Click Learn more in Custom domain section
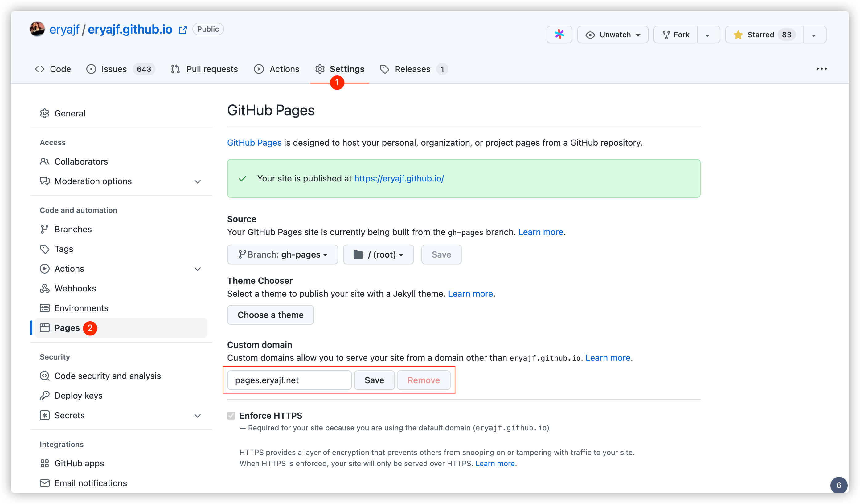This screenshot has height=504, width=860. (x=608, y=358)
